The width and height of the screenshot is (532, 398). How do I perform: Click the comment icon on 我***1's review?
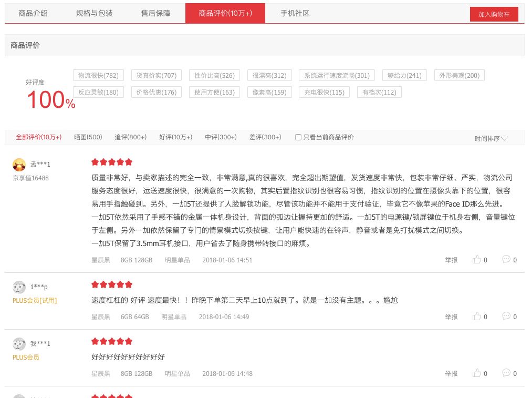[x=506, y=373]
